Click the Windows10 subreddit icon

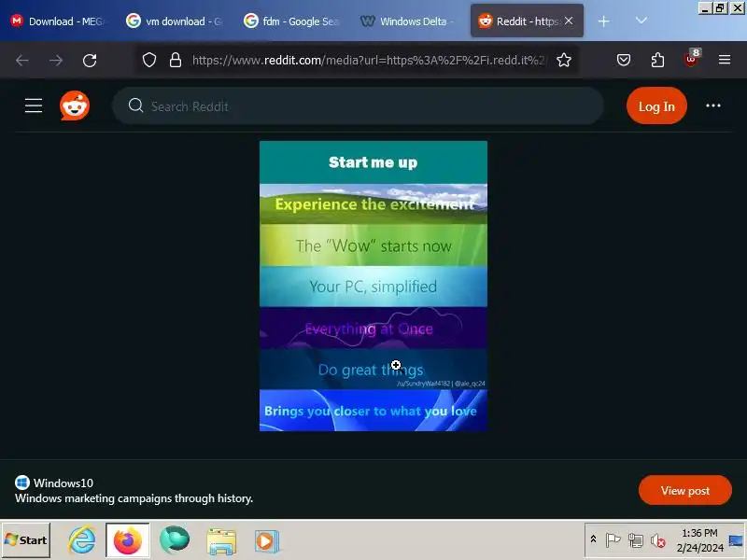(x=22, y=483)
